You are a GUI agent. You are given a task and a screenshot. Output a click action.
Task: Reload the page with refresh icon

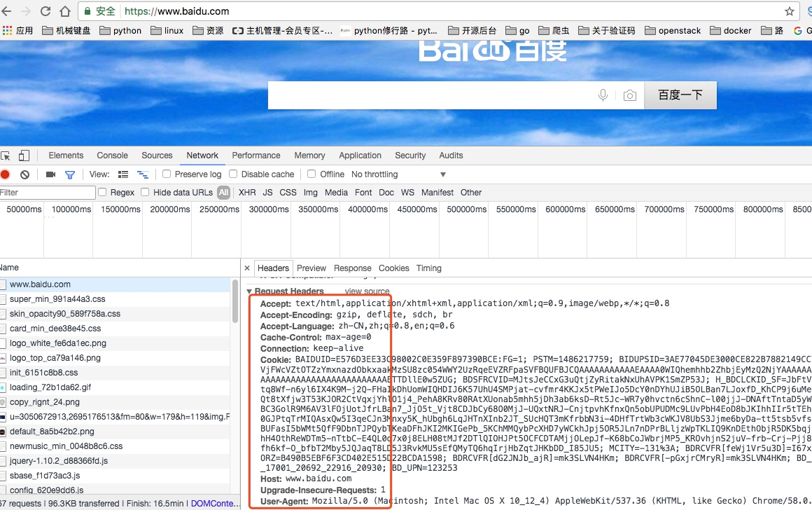(x=45, y=11)
